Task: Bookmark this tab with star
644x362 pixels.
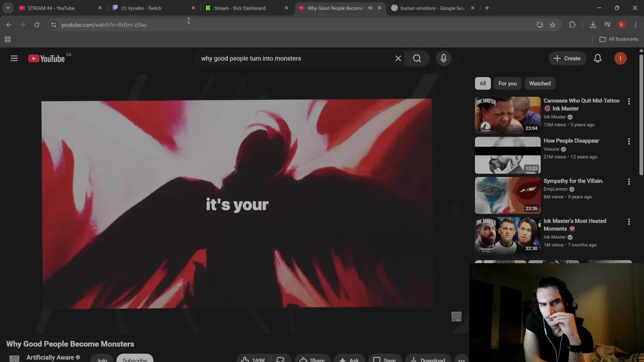Action: 552,25
